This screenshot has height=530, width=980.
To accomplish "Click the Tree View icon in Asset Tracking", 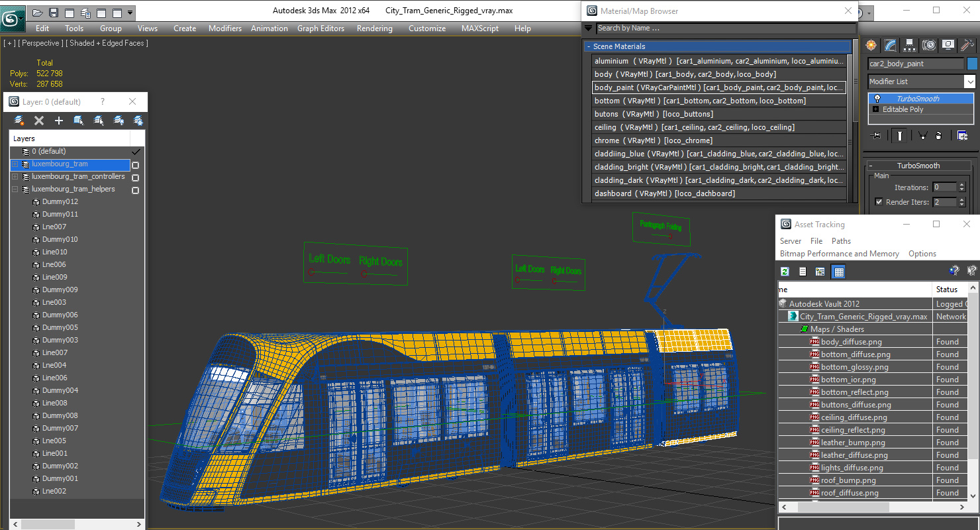I will (x=820, y=272).
